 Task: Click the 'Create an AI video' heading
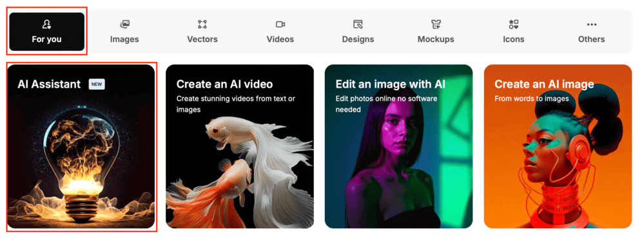coord(225,84)
